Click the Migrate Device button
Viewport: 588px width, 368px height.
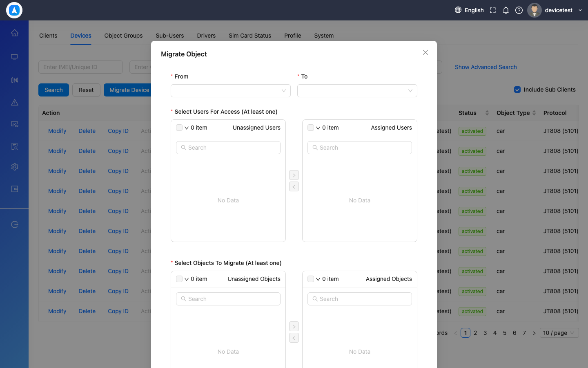(128, 90)
